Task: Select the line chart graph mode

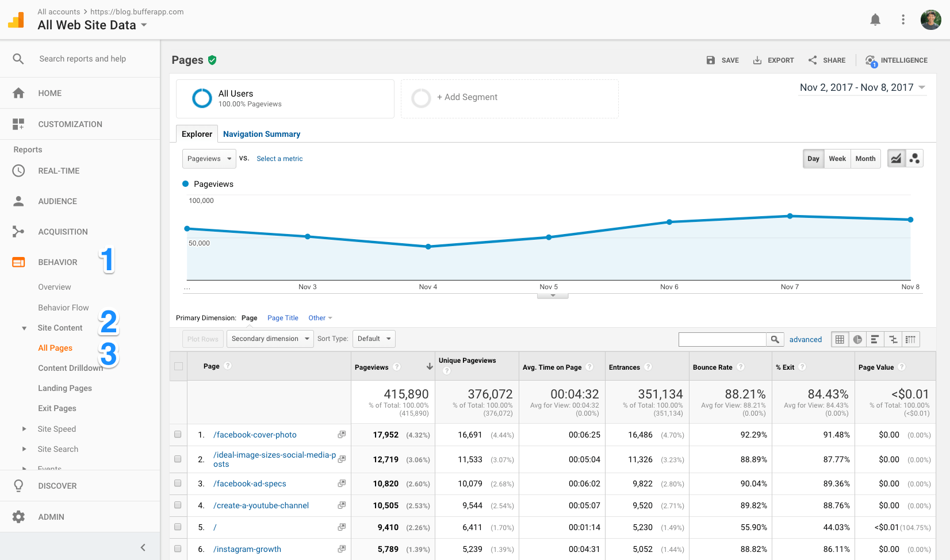Action: pos(896,158)
